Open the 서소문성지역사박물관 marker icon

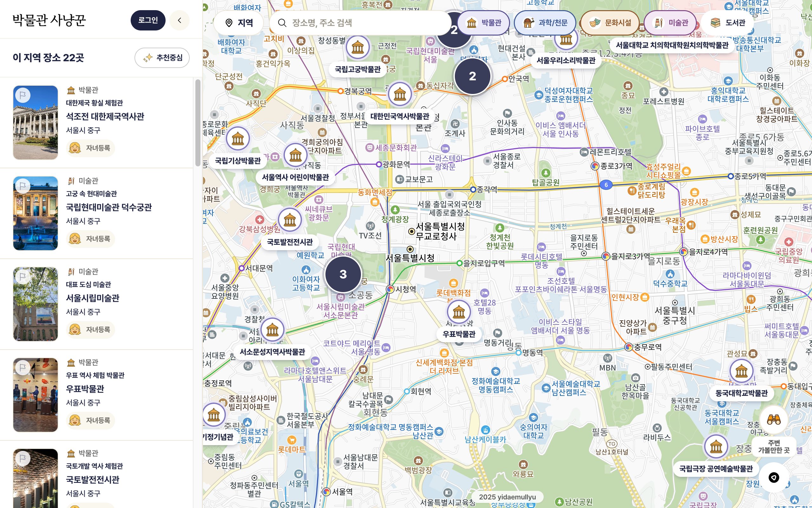point(272,330)
